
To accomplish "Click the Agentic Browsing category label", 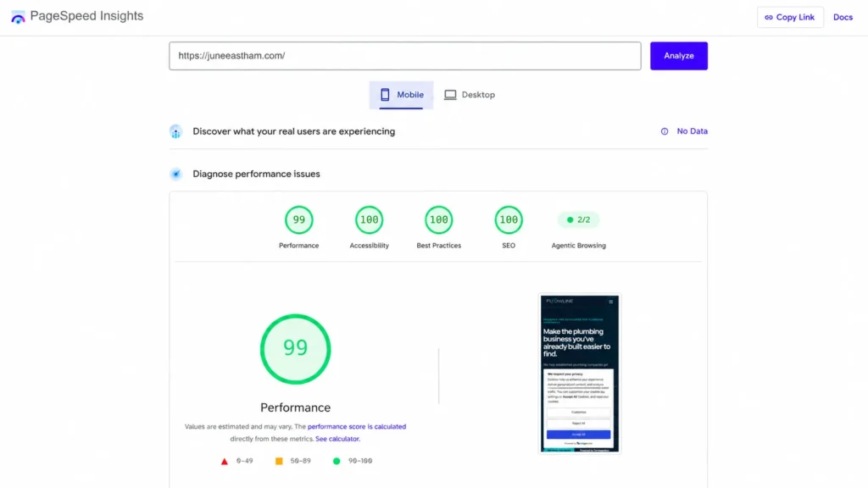I will coord(578,246).
